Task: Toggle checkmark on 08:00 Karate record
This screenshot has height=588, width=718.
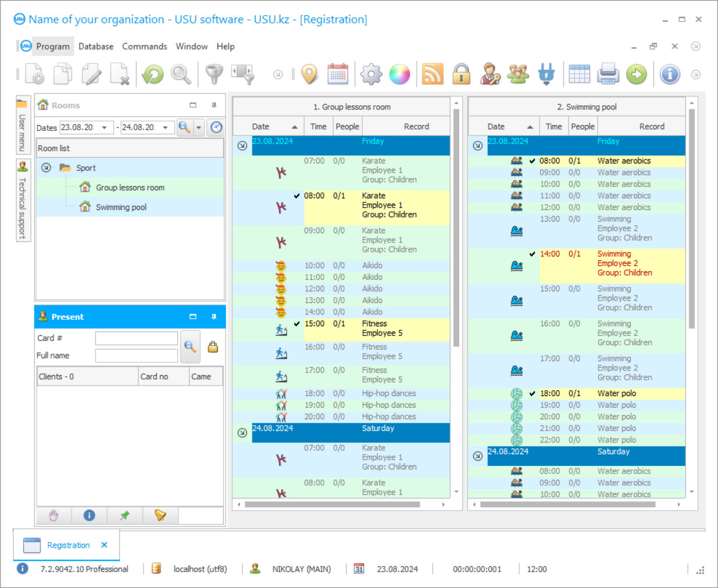Action: click(x=297, y=196)
